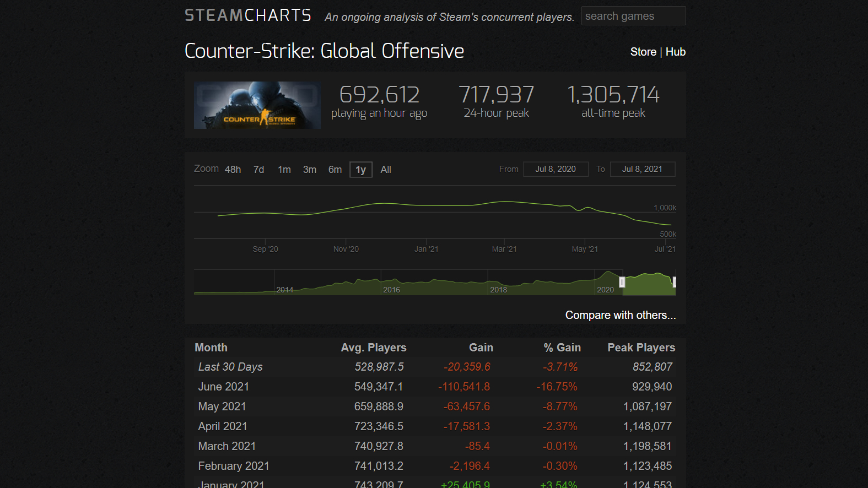This screenshot has height=488, width=868.
Task: Click the STEAMCHARTS logo
Action: pyautogui.click(x=248, y=15)
